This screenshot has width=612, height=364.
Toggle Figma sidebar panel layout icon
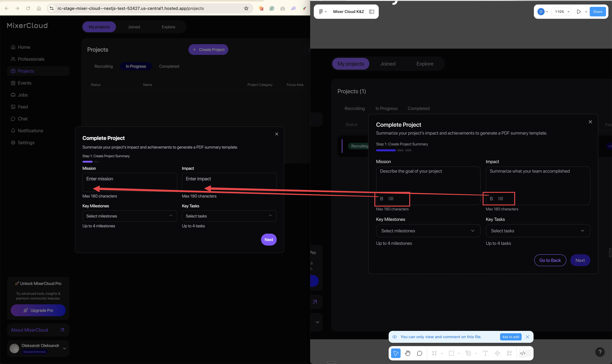[x=372, y=11]
